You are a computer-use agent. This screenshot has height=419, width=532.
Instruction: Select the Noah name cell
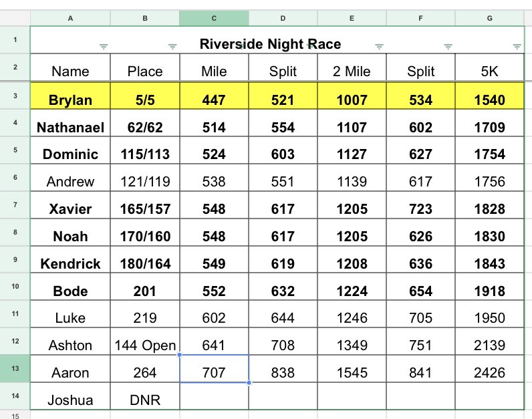click(70, 233)
